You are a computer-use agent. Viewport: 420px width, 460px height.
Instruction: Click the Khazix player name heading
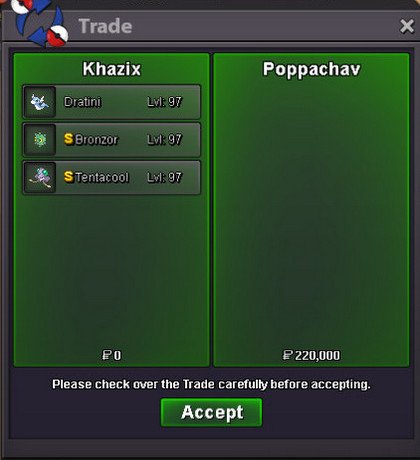[112, 69]
